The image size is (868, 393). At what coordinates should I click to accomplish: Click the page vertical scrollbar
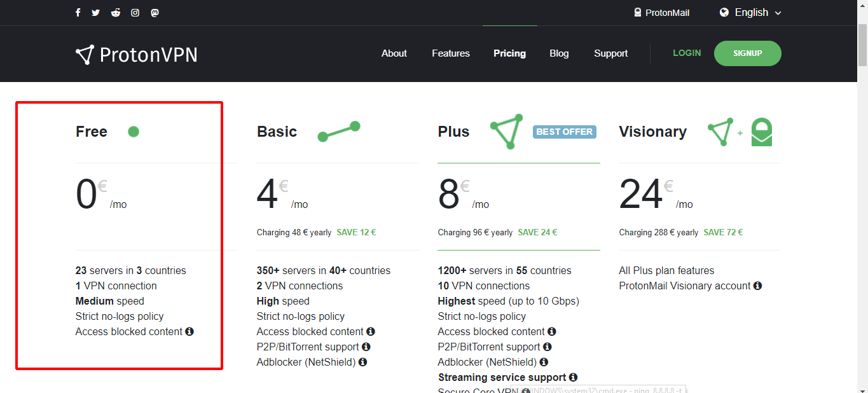tap(862, 191)
